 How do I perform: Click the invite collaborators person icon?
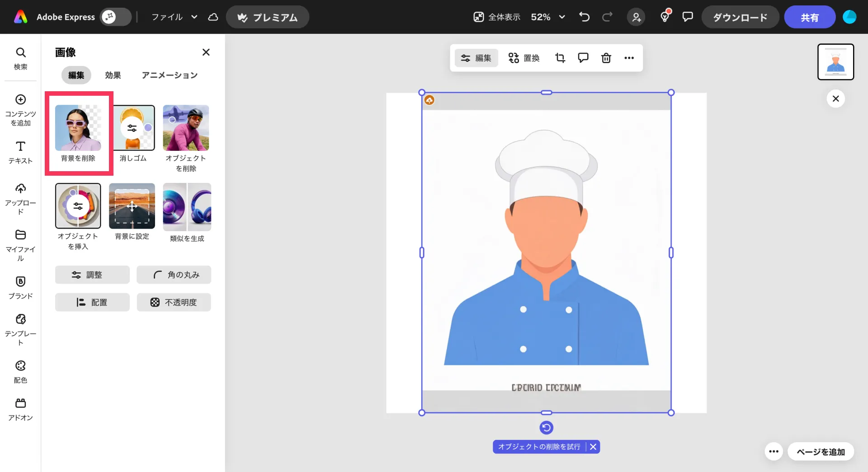click(636, 17)
